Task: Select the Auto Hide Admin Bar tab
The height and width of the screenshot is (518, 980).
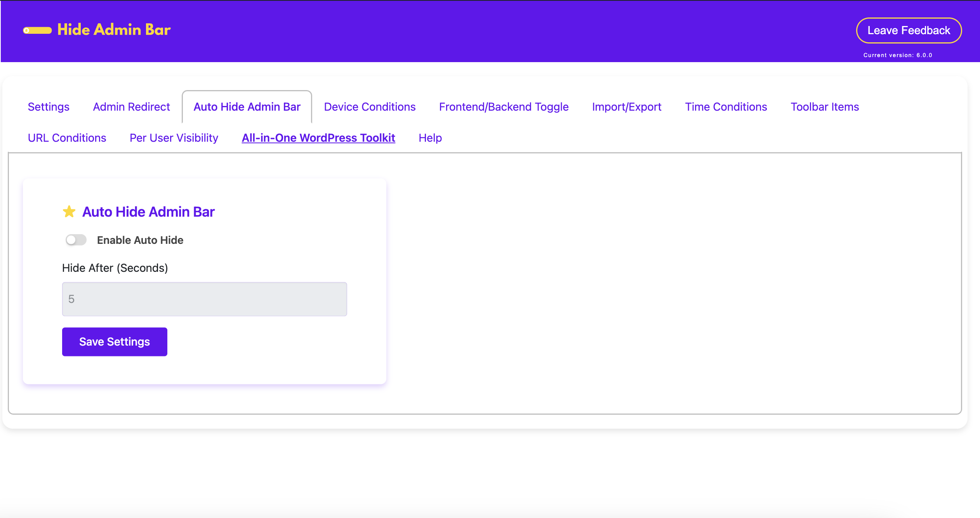Action: [247, 107]
